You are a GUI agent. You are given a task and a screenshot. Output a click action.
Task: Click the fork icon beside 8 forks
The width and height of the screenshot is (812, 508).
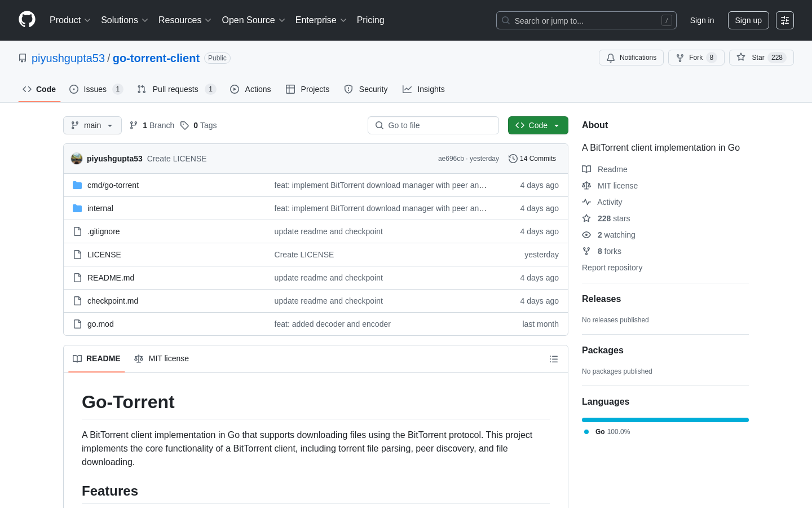click(586, 251)
